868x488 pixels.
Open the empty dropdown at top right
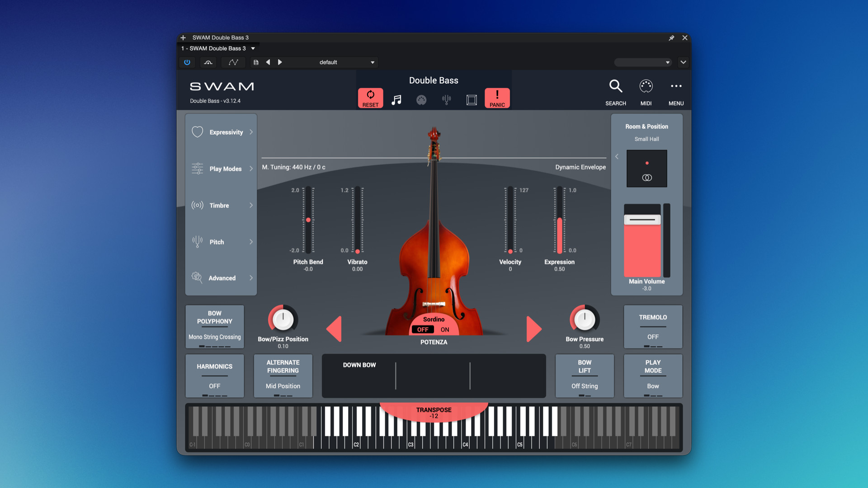[x=642, y=62]
